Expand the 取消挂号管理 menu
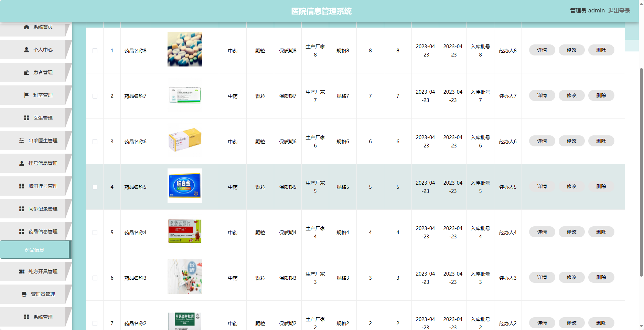Image resolution: width=644 pixels, height=330 pixels. click(x=36, y=186)
